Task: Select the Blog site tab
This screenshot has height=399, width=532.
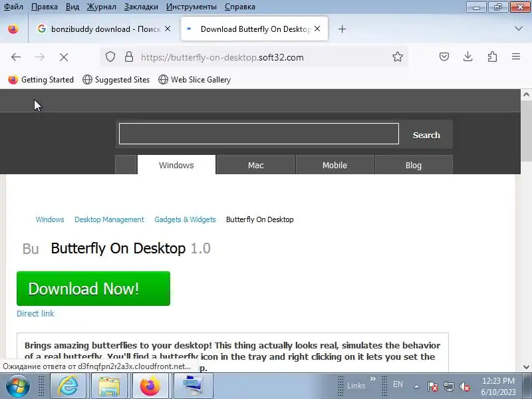Action: click(x=413, y=165)
